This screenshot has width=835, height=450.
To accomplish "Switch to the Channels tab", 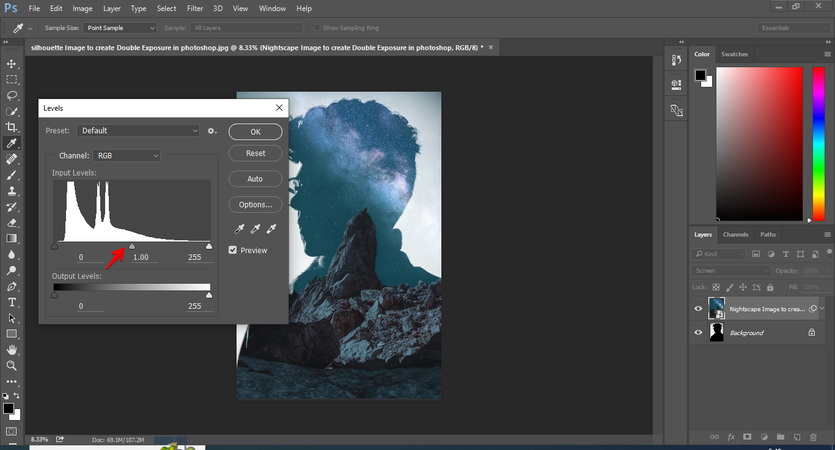I will click(x=735, y=234).
